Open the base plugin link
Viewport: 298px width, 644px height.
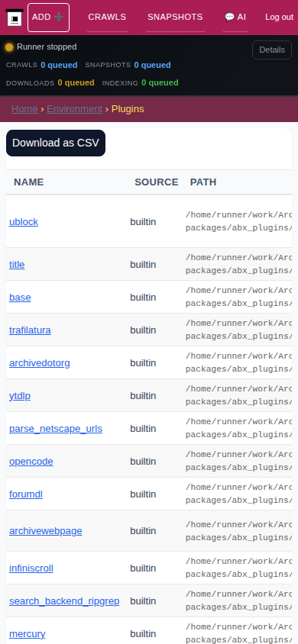20,298
